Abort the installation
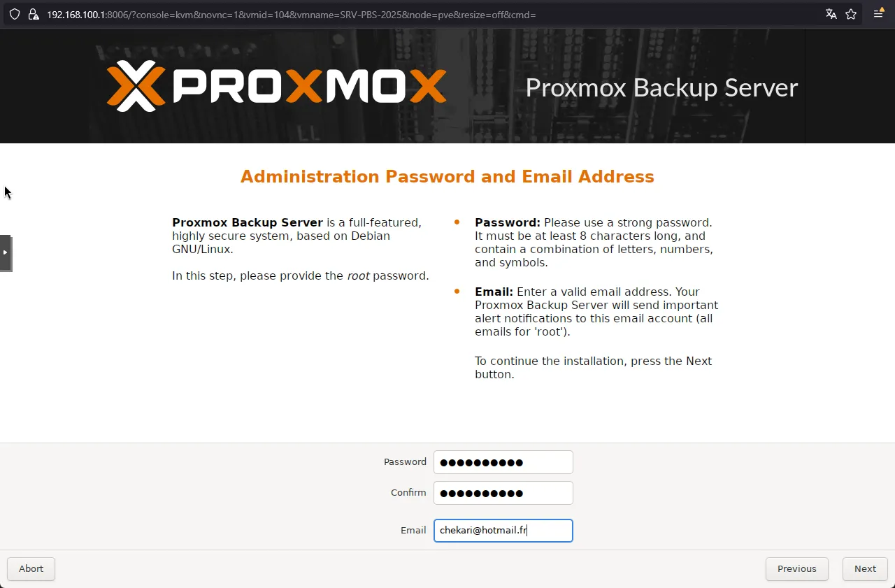The width and height of the screenshot is (895, 588). 31,568
